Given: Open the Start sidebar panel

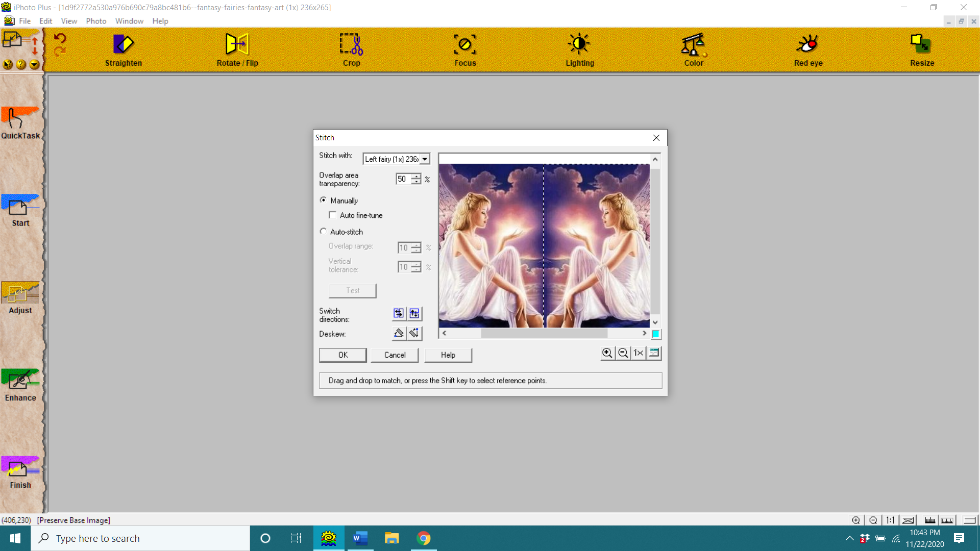Looking at the screenshot, I should coord(20,210).
